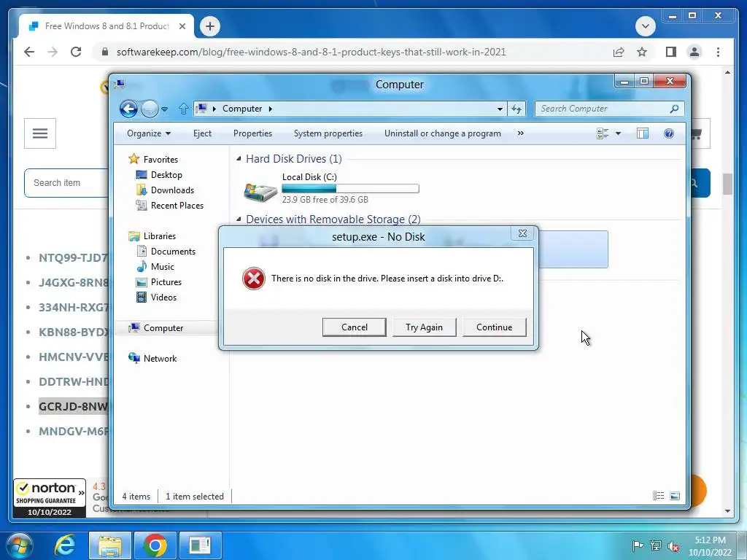Go back in Computer explorer window
This screenshot has width=747, height=560.
[128, 109]
